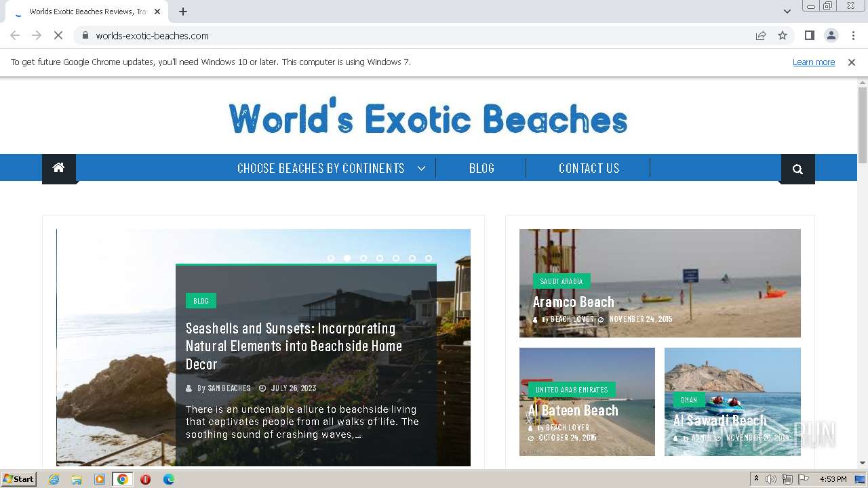
Task: Open the Blog menu item
Action: click(x=481, y=168)
